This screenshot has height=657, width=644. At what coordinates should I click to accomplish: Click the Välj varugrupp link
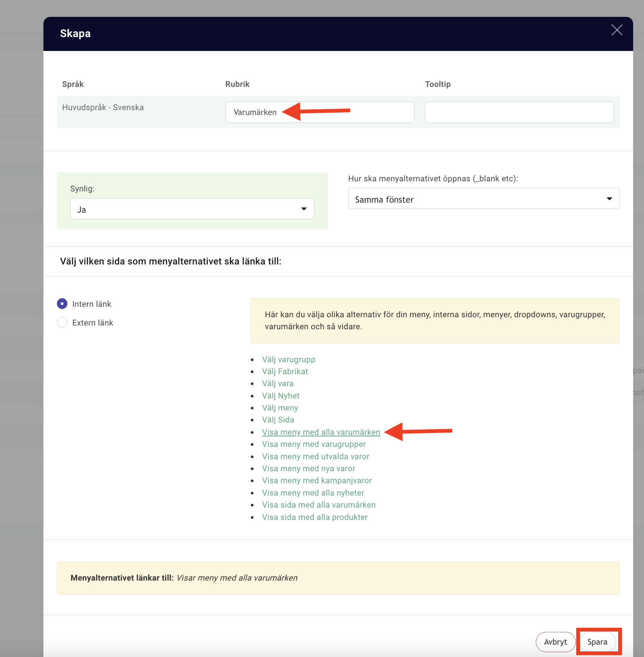pyautogui.click(x=289, y=360)
